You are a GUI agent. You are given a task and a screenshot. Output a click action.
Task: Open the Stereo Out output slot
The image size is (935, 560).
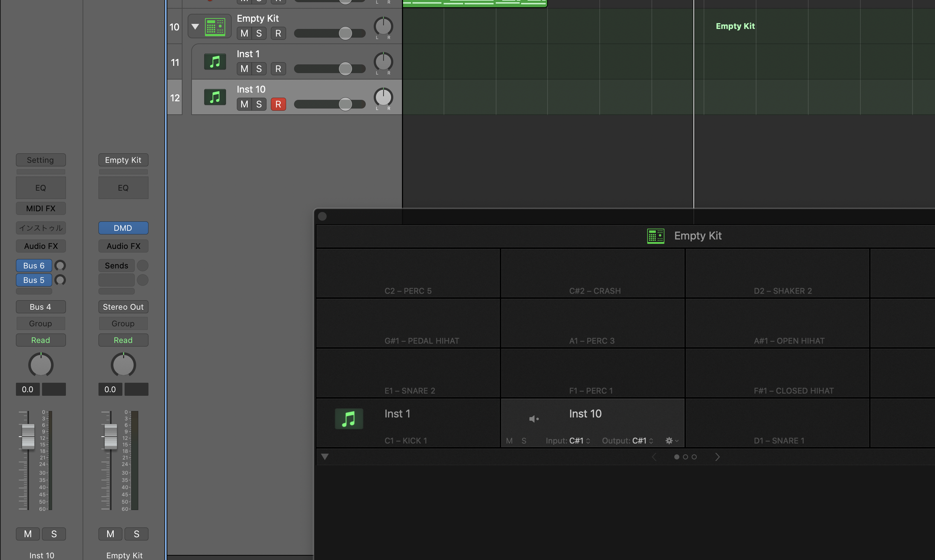click(x=123, y=307)
